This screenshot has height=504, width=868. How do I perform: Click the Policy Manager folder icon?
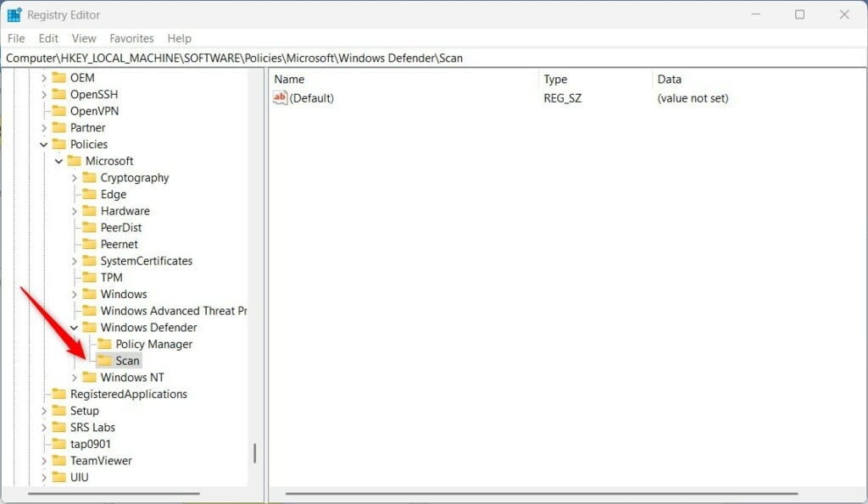click(104, 344)
